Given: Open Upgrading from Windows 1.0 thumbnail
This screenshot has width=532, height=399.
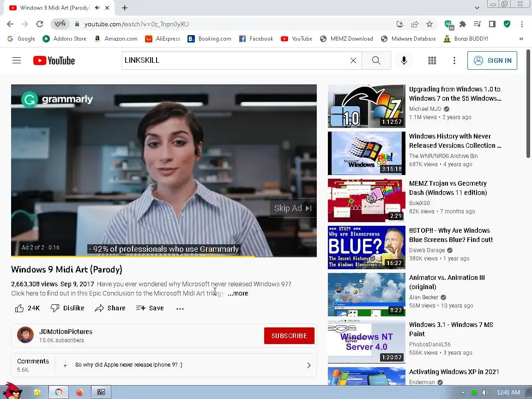Looking at the screenshot, I should pyautogui.click(x=366, y=106).
